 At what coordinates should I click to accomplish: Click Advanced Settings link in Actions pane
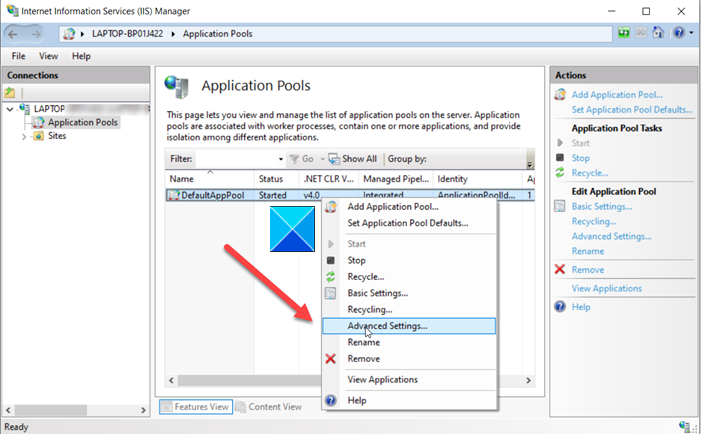[611, 236]
